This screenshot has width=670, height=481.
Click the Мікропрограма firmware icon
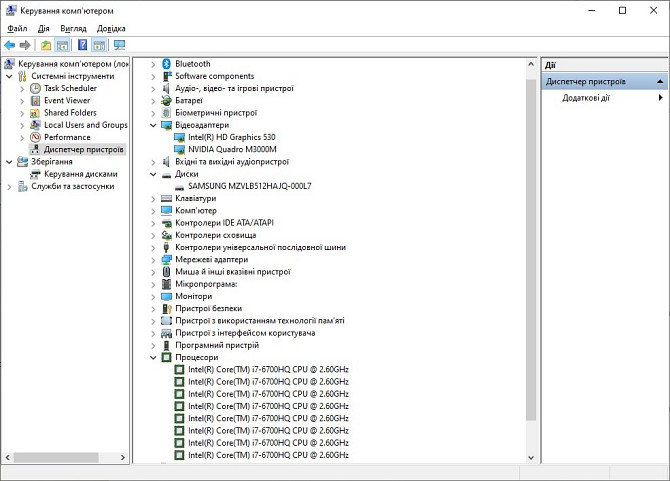pyautogui.click(x=167, y=284)
